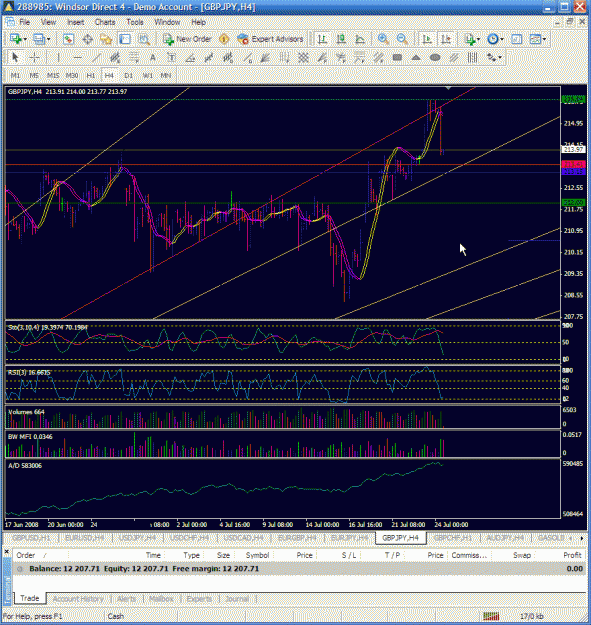Switch to M30 timeframe
This screenshot has width=591, height=625.
(72, 75)
